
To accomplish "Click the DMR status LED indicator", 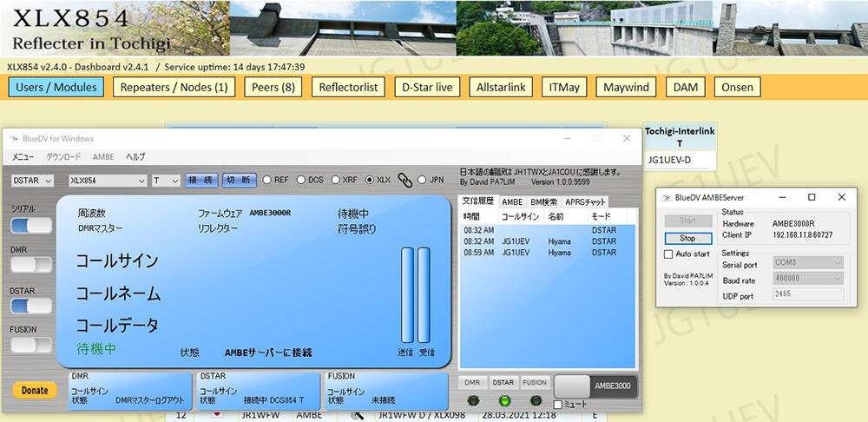I will (473, 401).
